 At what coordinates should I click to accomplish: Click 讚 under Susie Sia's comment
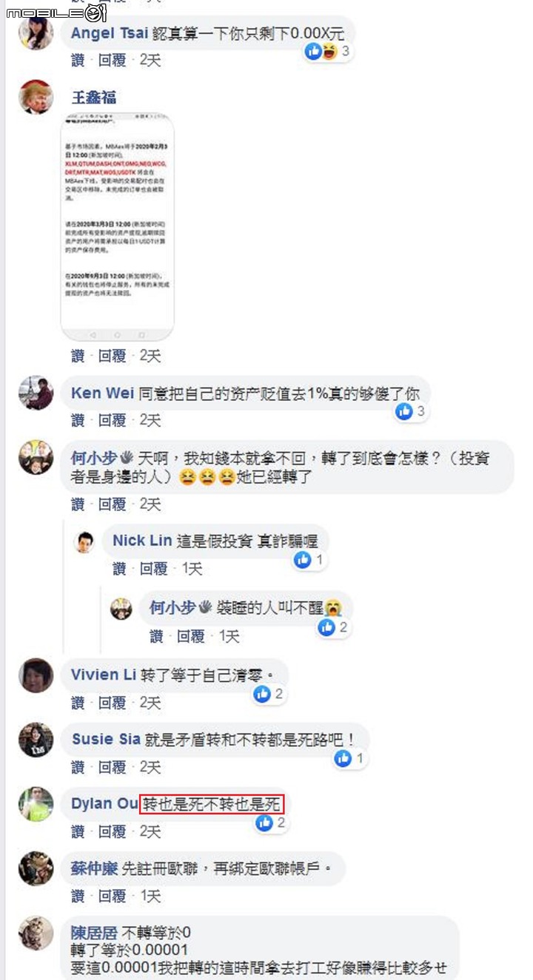(78, 767)
